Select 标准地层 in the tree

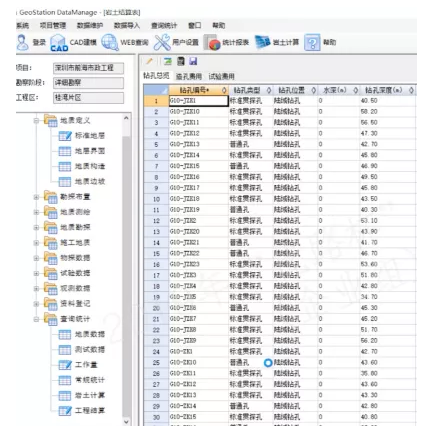90,136
